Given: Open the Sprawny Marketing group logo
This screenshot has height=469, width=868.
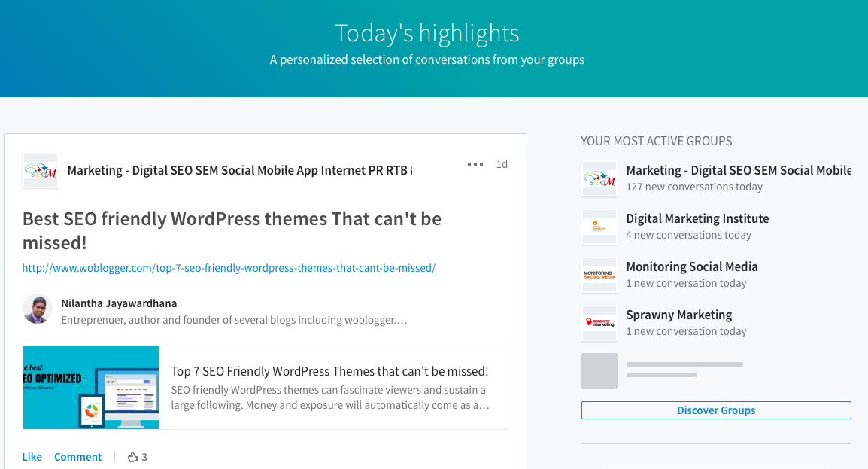Looking at the screenshot, I should [599, 324].
